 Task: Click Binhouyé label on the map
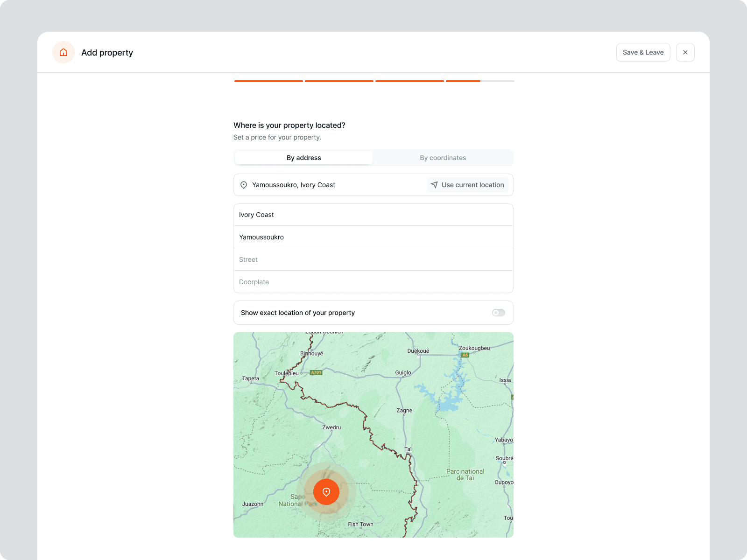tap(311, 353)
